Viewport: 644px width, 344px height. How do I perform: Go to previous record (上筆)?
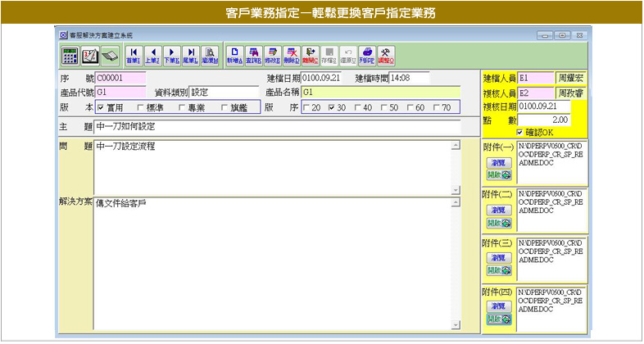[x=152, y=56]
